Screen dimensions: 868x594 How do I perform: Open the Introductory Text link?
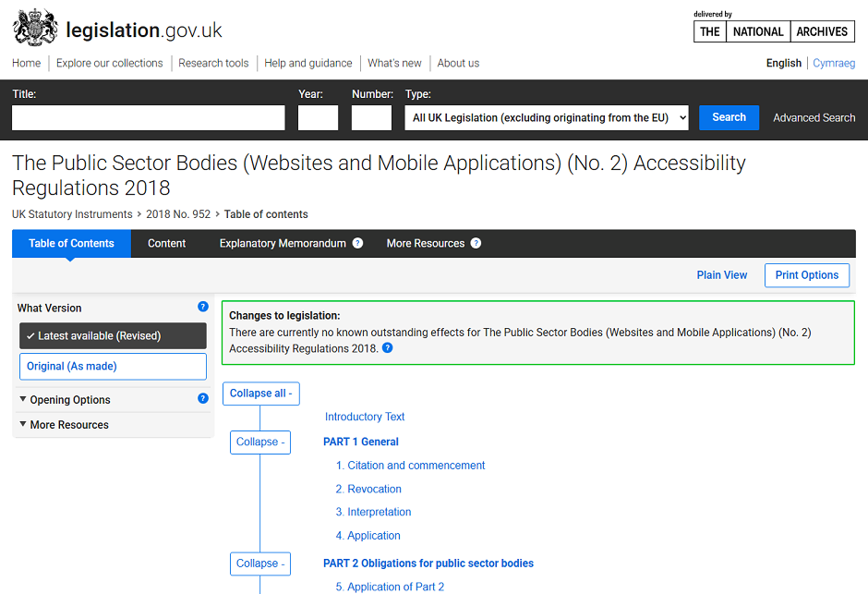coord(365,417)
